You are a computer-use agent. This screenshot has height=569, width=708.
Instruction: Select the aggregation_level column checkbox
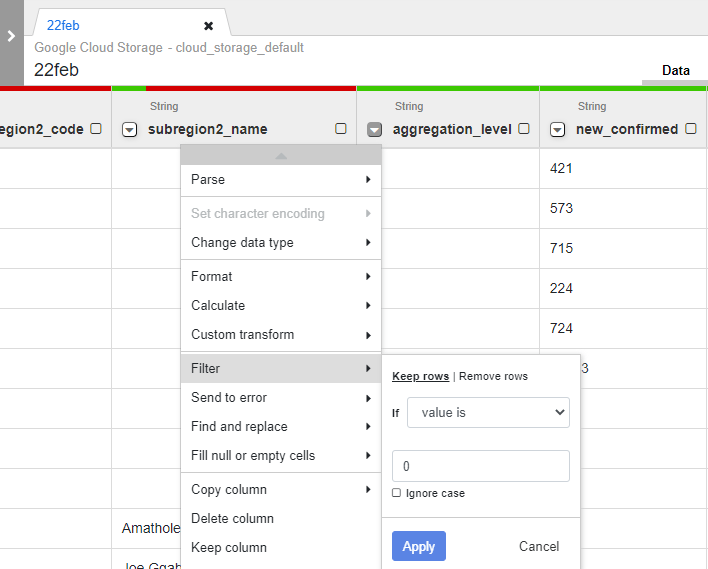524,129
